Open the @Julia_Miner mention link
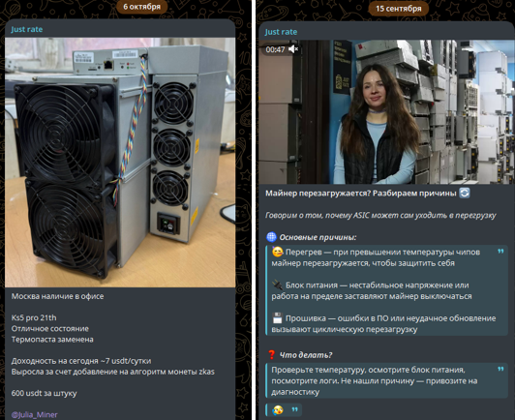This screenshot has width=515, height=420. click(x=34, y=415)
